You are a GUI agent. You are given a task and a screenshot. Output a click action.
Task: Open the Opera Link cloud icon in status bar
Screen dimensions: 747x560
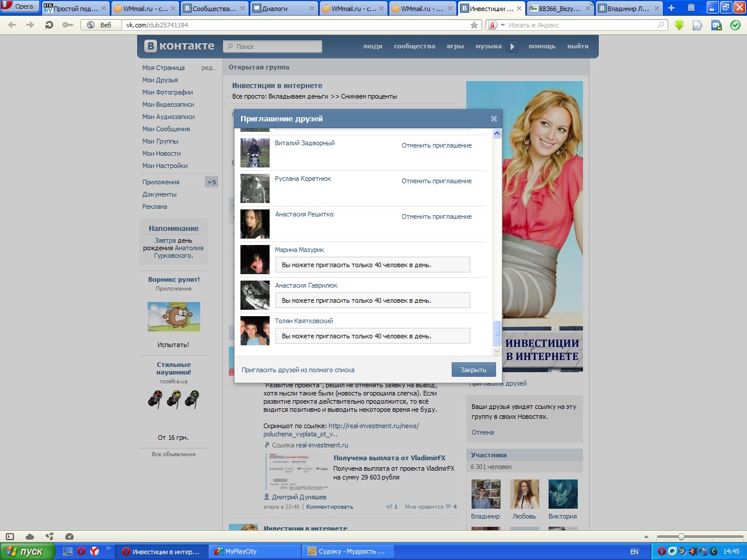pos(30,536)
